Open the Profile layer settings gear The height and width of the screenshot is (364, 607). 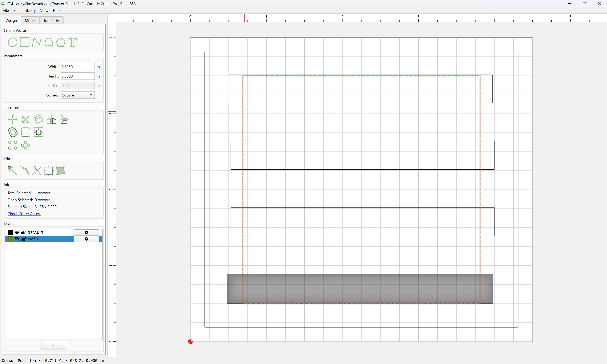pyautogui.click(x=87, y=239)
